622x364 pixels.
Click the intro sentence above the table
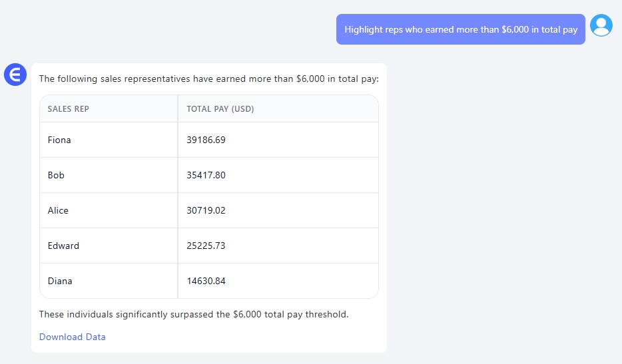pos(208,79)
